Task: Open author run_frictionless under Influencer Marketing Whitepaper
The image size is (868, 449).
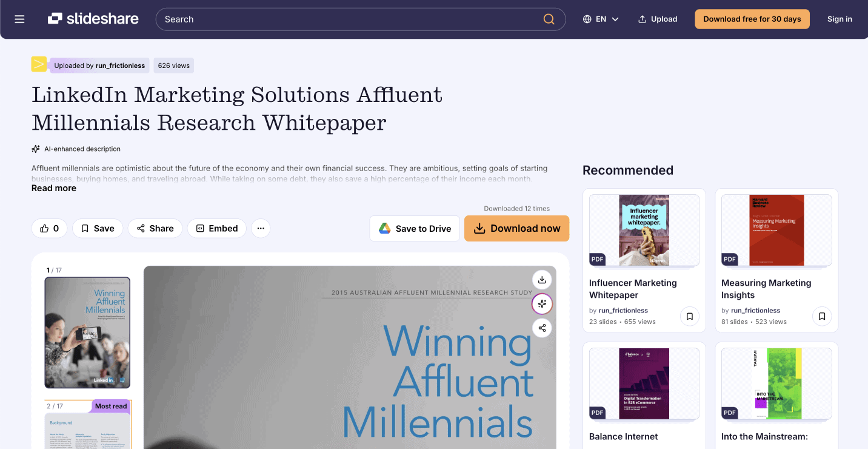Action: [x=623, y=311]
